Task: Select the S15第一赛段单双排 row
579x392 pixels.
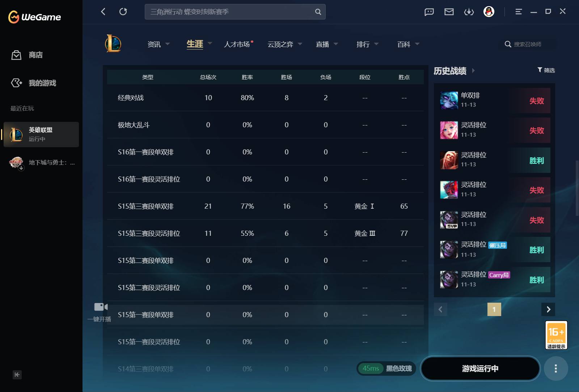Action: (x=265, y=315)
